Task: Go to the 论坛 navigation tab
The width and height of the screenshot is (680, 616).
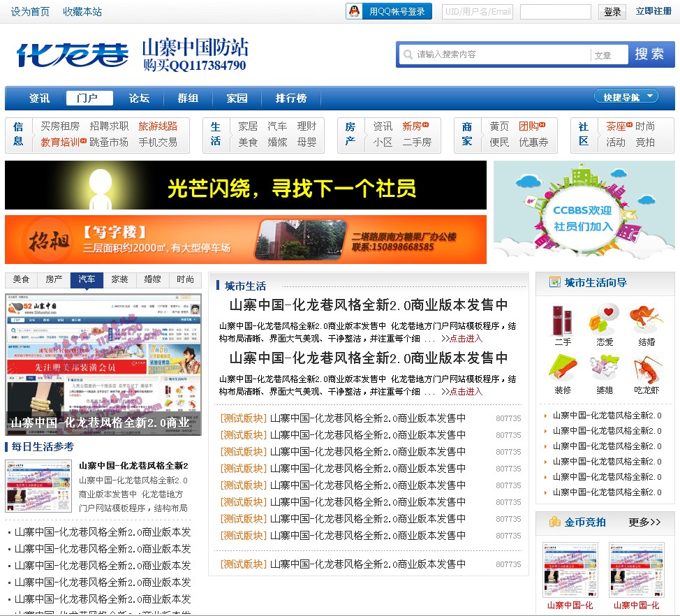Action: click(x=139, y=98)
